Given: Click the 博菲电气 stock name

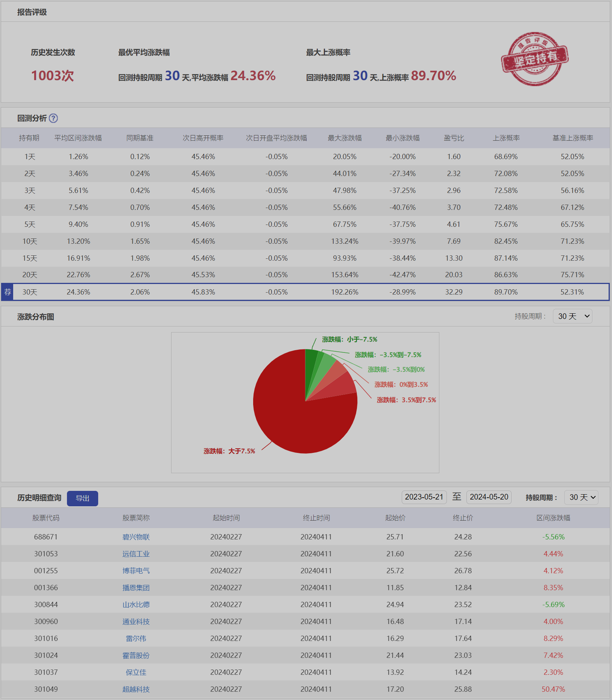Looking at the screenshot, I should 136,571.
